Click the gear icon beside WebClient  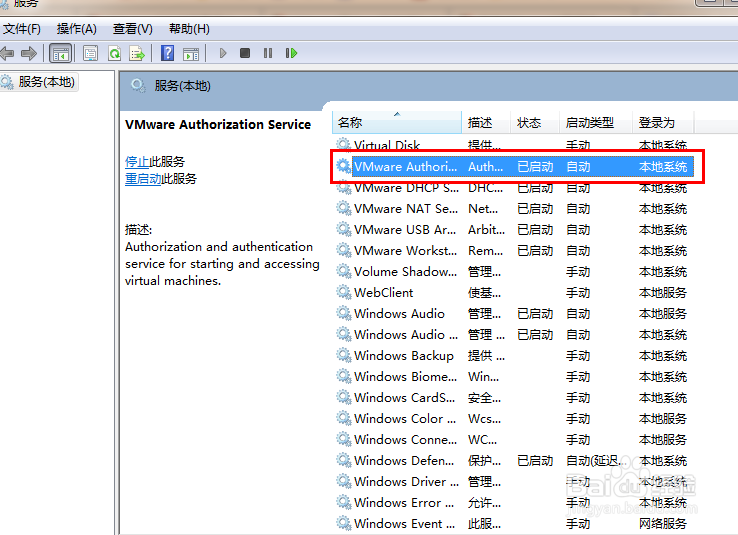(x=344, y=293)
